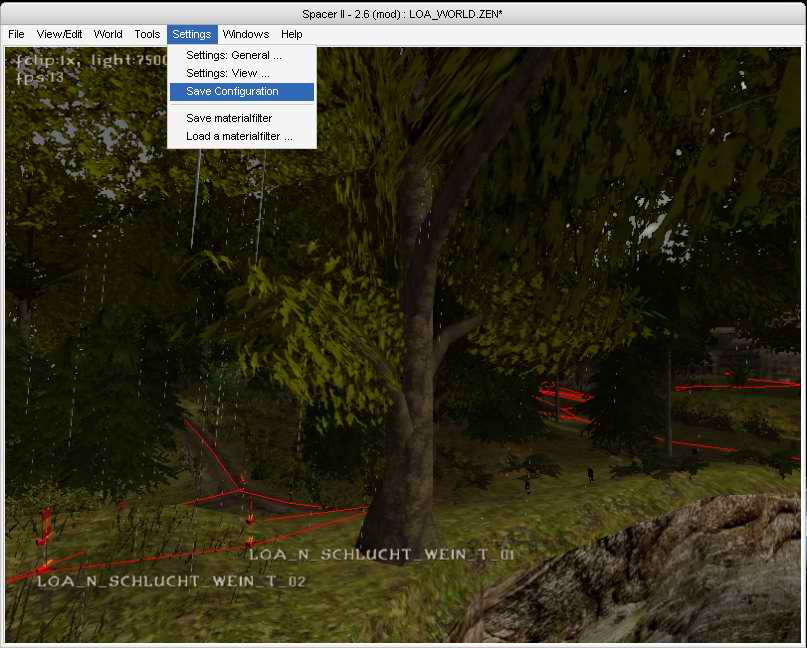Click 'Save materialfilter' in the Settings menu
This screenshot has height=648, width=807.
coord(229,118)
